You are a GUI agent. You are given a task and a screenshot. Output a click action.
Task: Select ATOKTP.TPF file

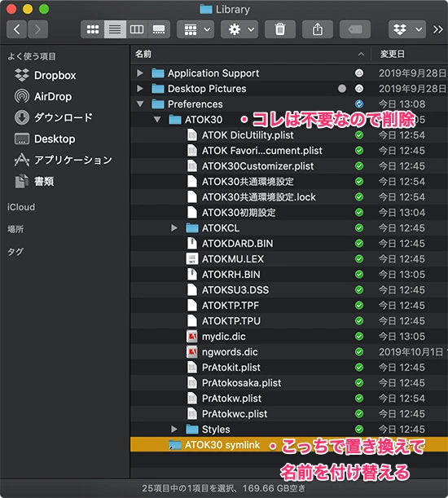click(x=231, y=305)
